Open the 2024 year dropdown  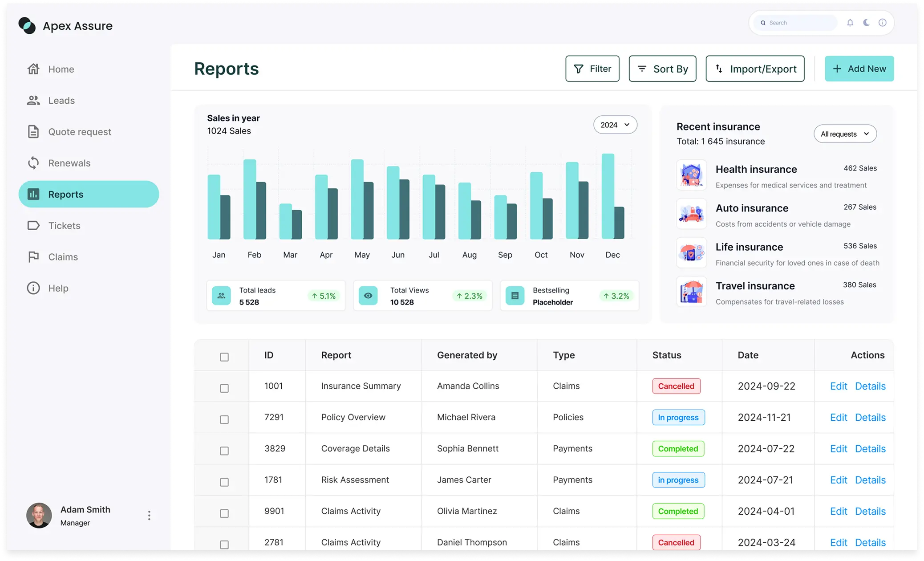tap(615, 125)
